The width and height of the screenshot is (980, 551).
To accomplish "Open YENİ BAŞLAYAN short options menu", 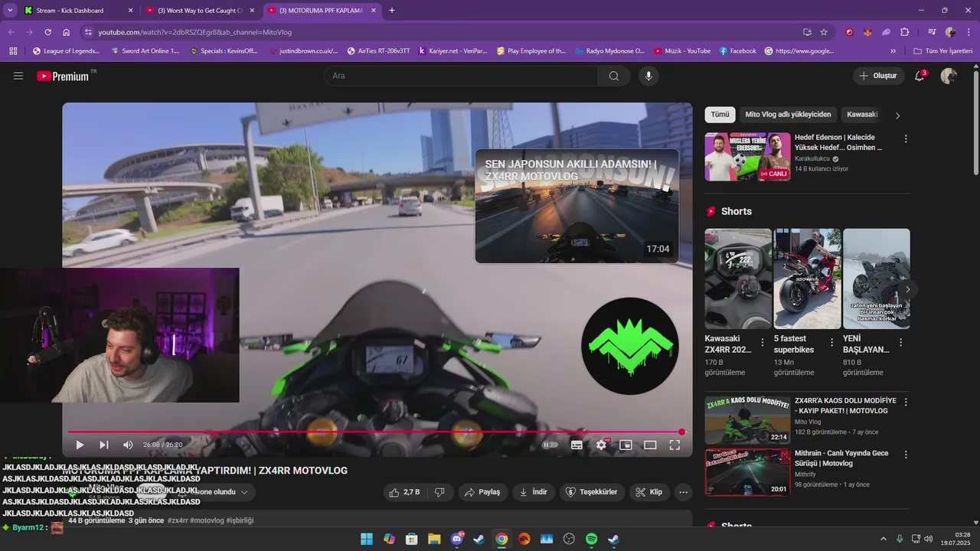I will (x=900, y=343).
